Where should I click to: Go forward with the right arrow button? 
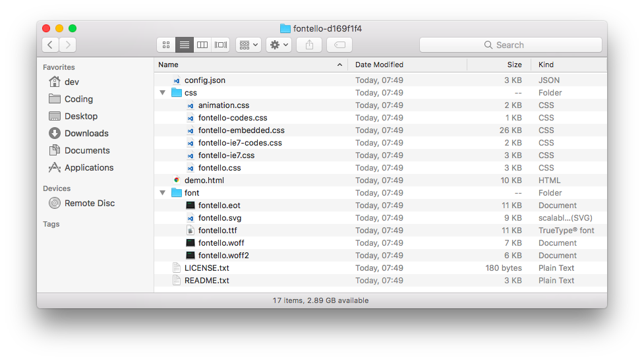click(68, 45)
